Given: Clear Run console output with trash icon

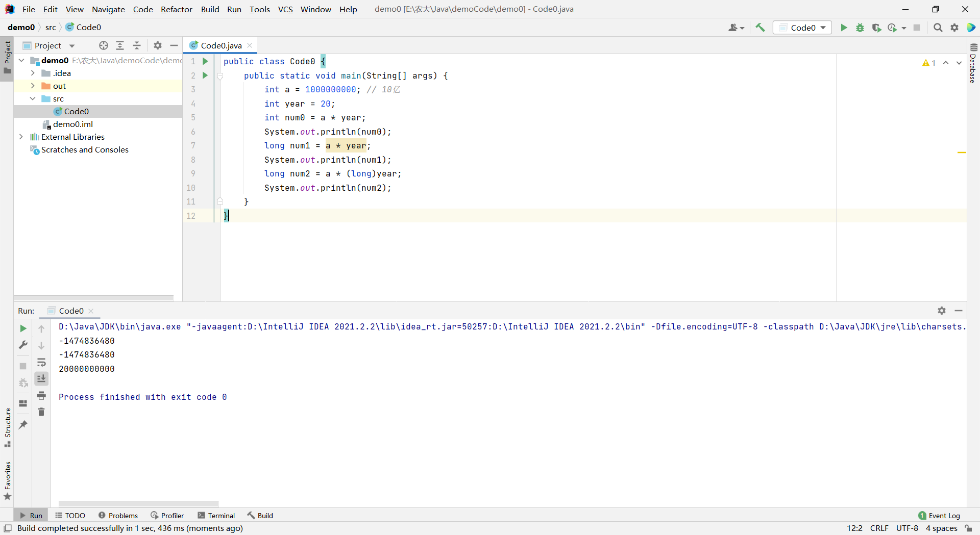Looking at the screenshot, I should point(41,412).
